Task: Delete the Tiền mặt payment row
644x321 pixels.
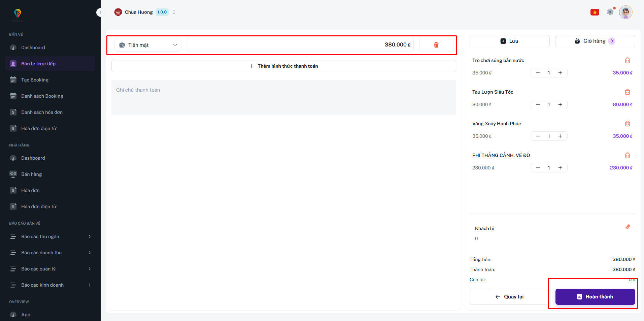Action: [436, 45]
